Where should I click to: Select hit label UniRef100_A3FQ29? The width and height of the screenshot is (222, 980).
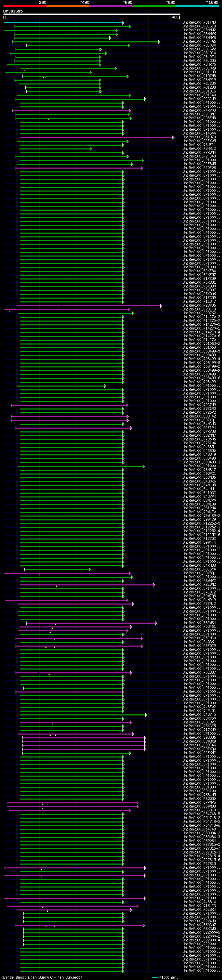click(199, 646)
